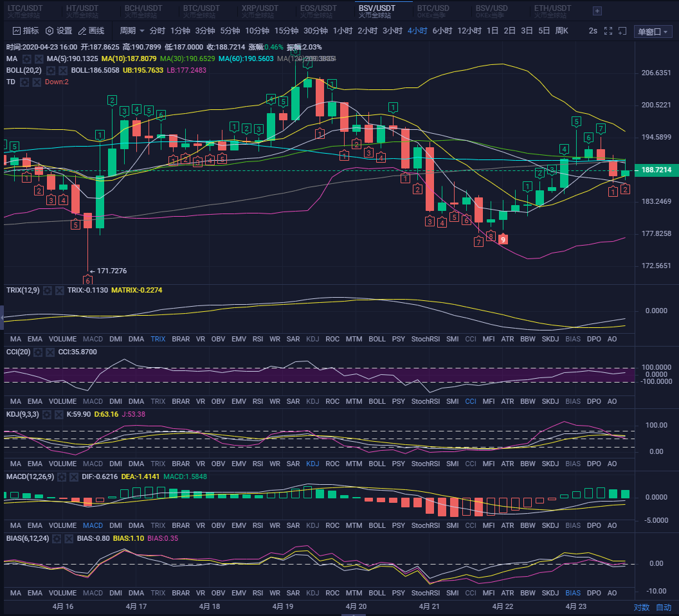This screenshot has width=679, height=616.
Task: Switch to the ETH/USDT tab
Action: coord(552,11)
